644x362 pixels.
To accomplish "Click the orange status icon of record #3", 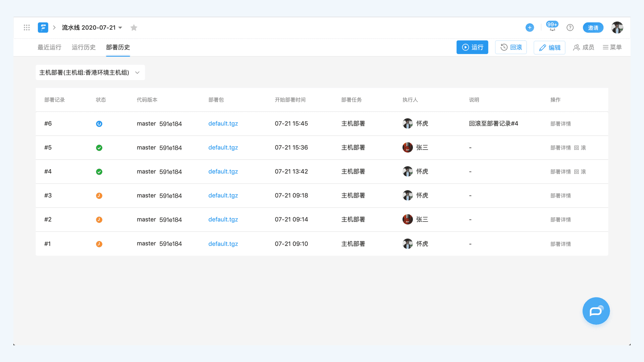I will (99, 196).
